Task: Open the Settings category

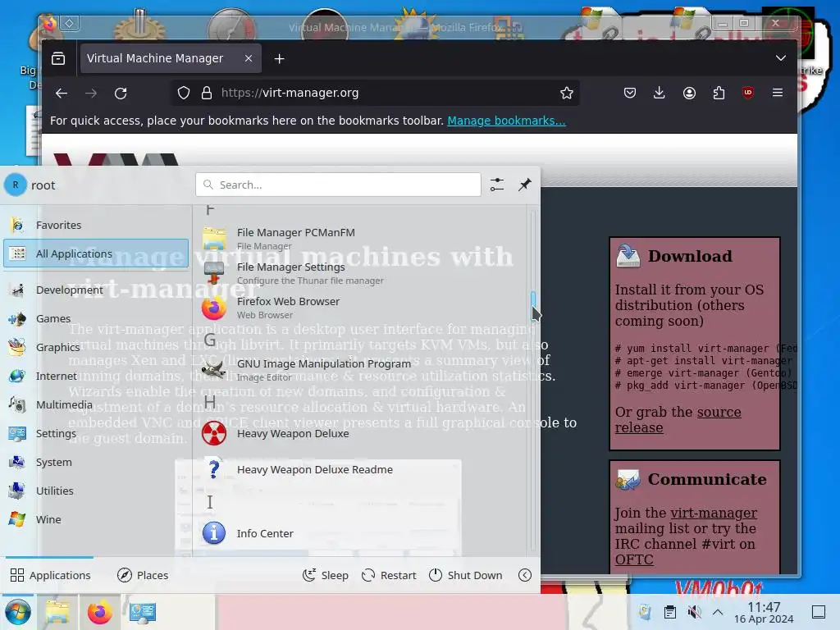Action: click(x=96, y=433)
